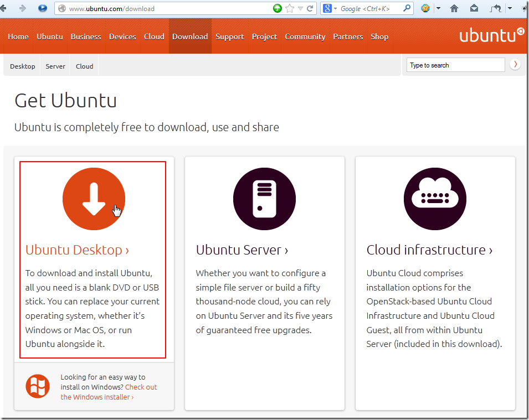Open the Ubuntu Desktop link
Image resolution: width=529 pixels, height=420 pixels.
[x=77, y=250]
